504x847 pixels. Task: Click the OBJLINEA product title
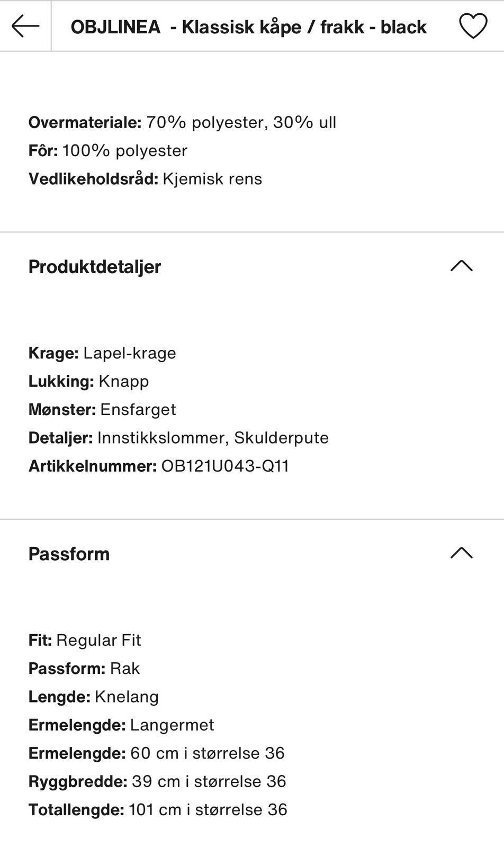point(248,27)
